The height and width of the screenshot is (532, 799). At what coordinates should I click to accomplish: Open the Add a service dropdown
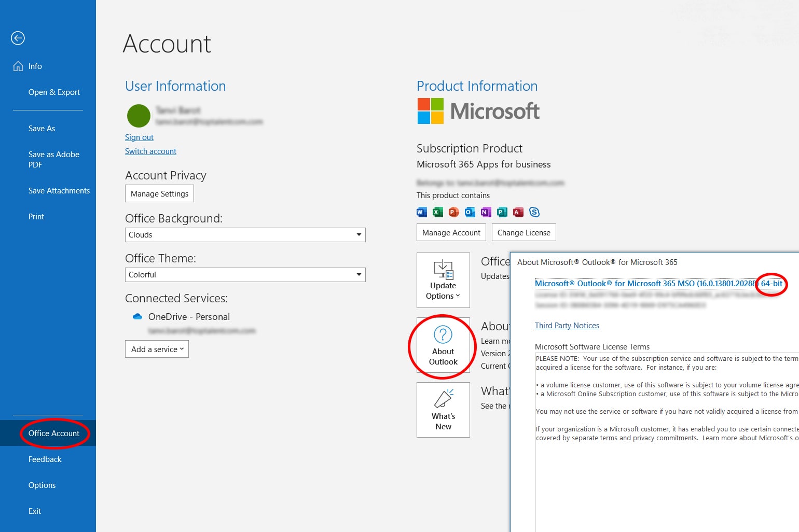point(157,349)
